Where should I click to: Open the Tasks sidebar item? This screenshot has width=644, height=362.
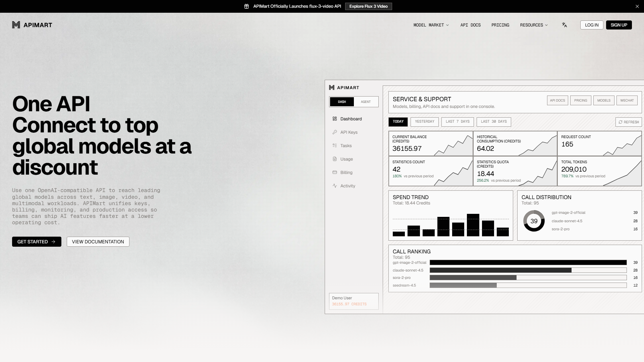tap(354, 145)
